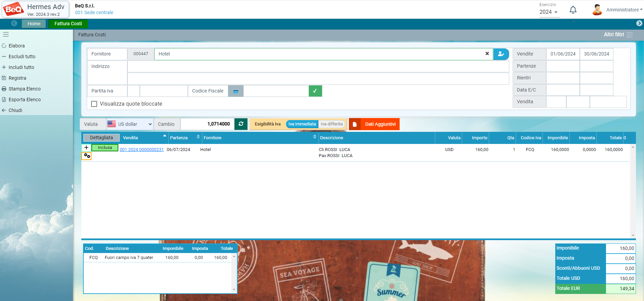Click Chiudi in the sidebar
Image resolution: width=644 pixels, height=301 pixels.
click(15, 110)
